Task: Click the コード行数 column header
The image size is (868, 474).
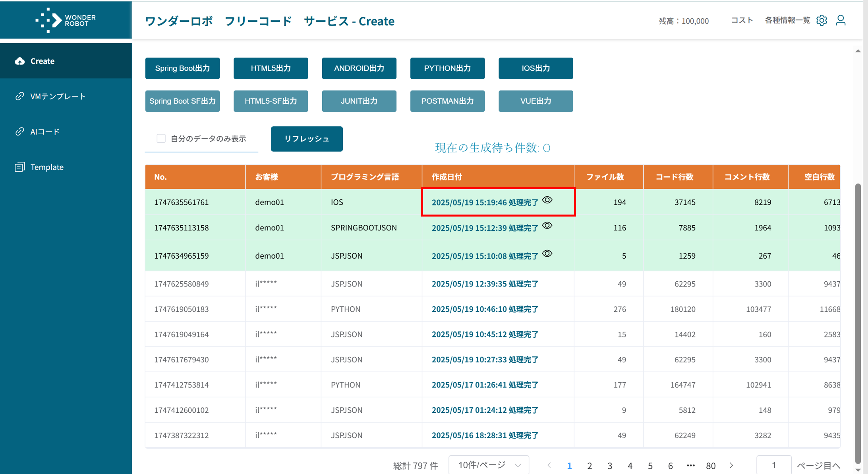Action: (678, 177)
